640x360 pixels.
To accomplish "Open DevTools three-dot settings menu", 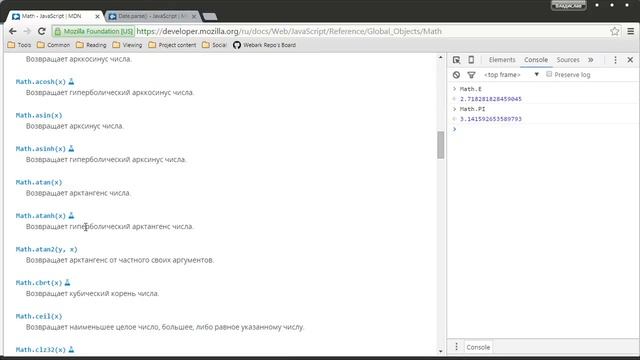I will click(x=616, y=60).
